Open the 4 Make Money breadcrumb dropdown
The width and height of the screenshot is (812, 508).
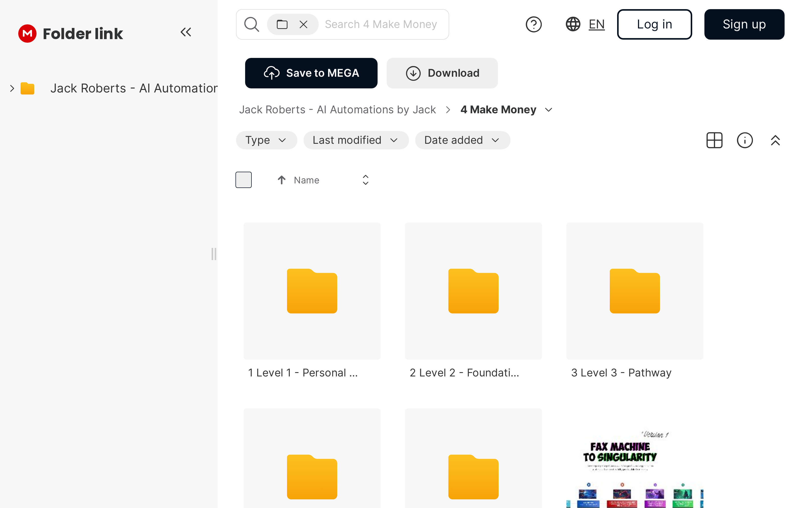(549, 110)
